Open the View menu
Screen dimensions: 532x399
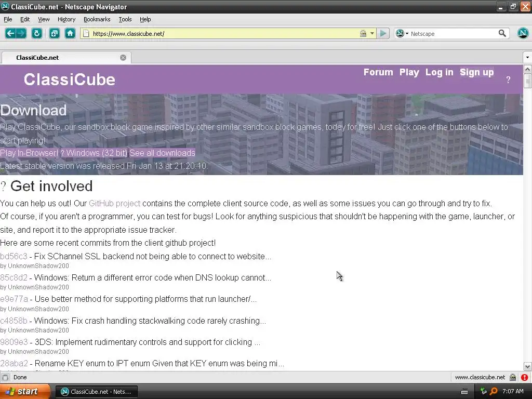tap(44, 19)
